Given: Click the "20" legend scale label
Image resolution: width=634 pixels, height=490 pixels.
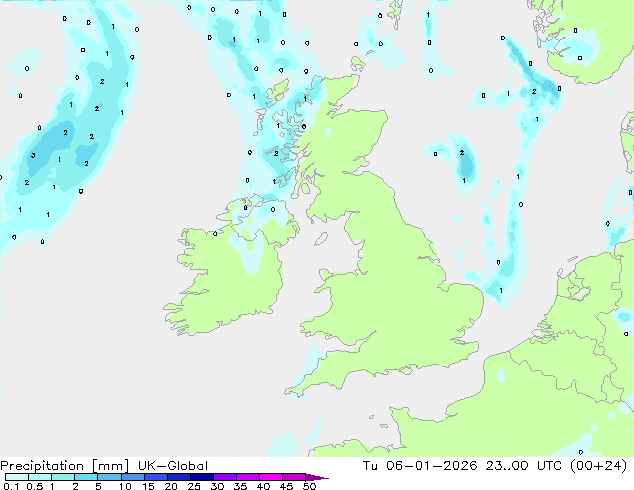Looking at the screenshot, I should point(171,486).
